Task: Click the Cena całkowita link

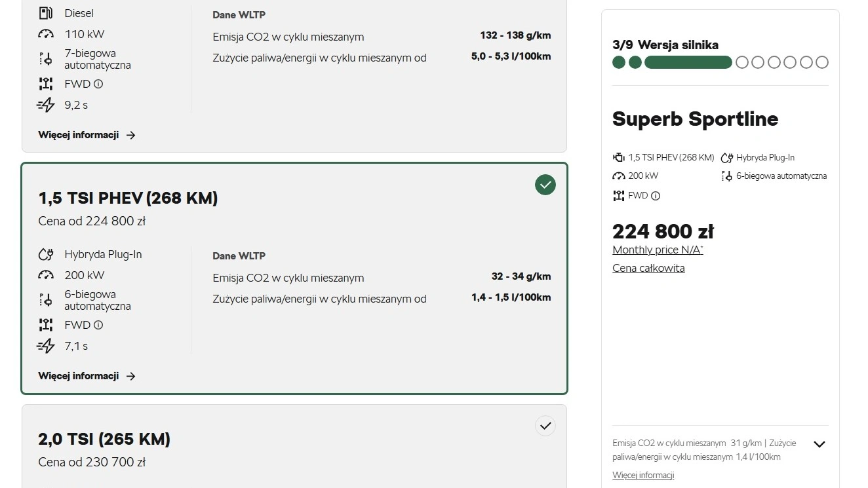Action: click(x=648, y=268)
